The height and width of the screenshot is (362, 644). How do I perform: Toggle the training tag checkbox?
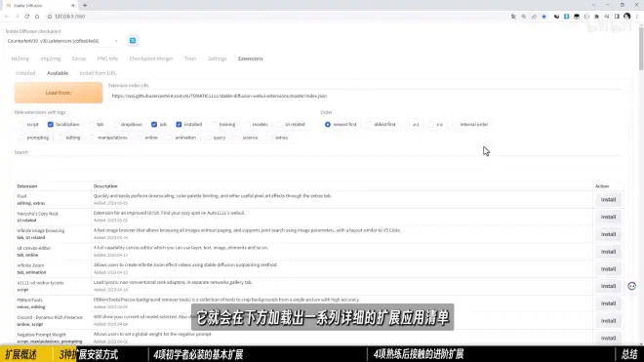point(214,124)
